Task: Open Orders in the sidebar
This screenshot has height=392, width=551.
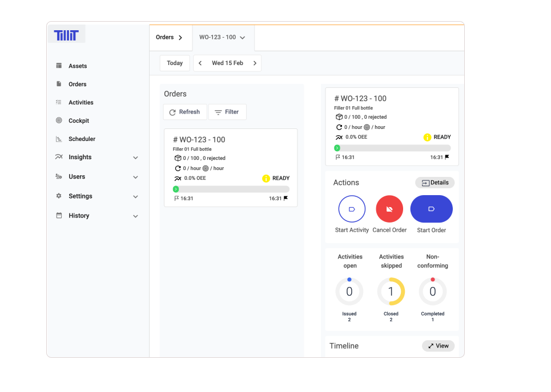Action: [78, 84]
